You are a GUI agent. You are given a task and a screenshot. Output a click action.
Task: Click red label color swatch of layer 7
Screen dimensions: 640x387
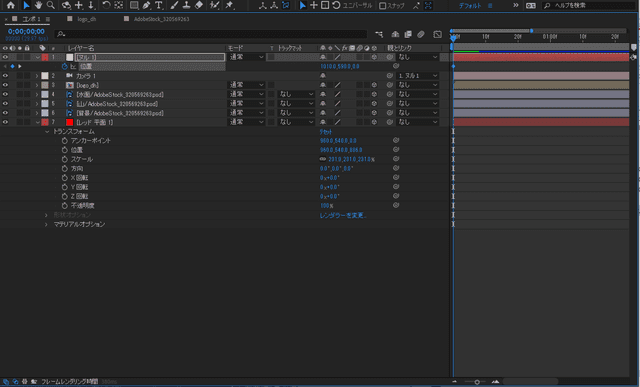tap(45, 122)
